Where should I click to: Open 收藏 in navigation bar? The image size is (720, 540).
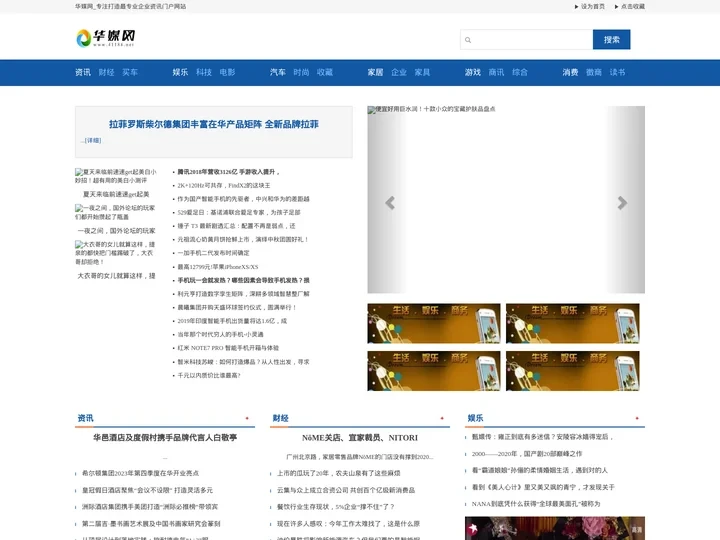click(325, 72)
